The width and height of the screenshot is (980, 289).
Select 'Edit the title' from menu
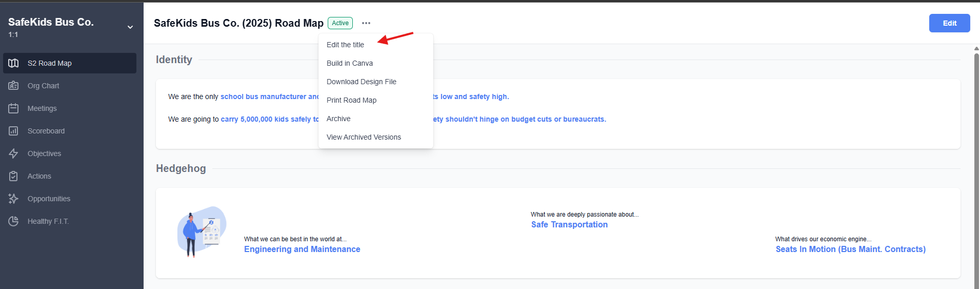pos(345,45)
